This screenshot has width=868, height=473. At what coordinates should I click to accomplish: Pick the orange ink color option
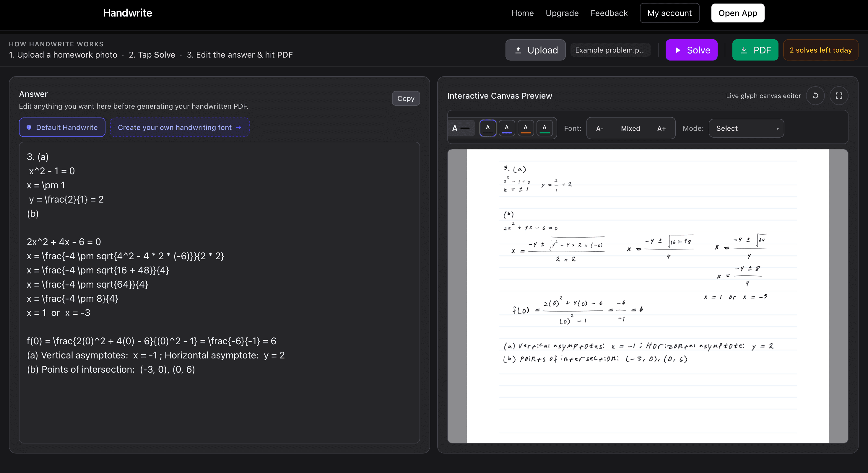click(x=525, y=128)
